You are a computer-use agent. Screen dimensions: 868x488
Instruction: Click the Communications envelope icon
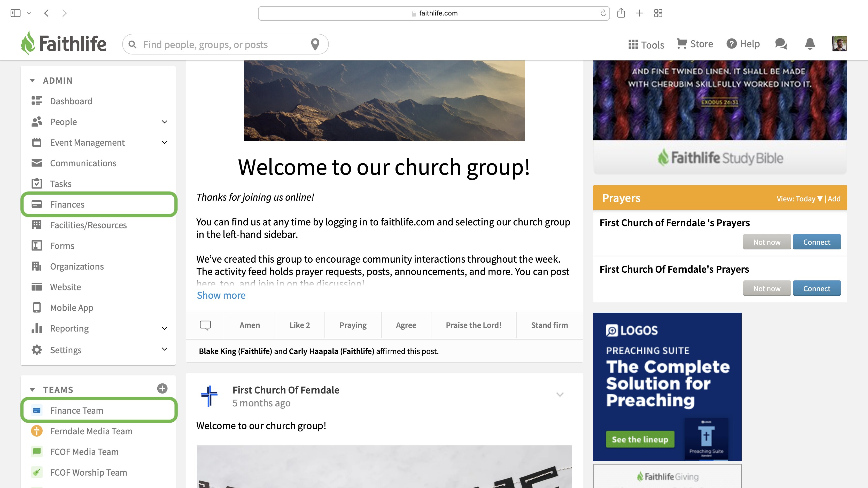tap(37, 163)
